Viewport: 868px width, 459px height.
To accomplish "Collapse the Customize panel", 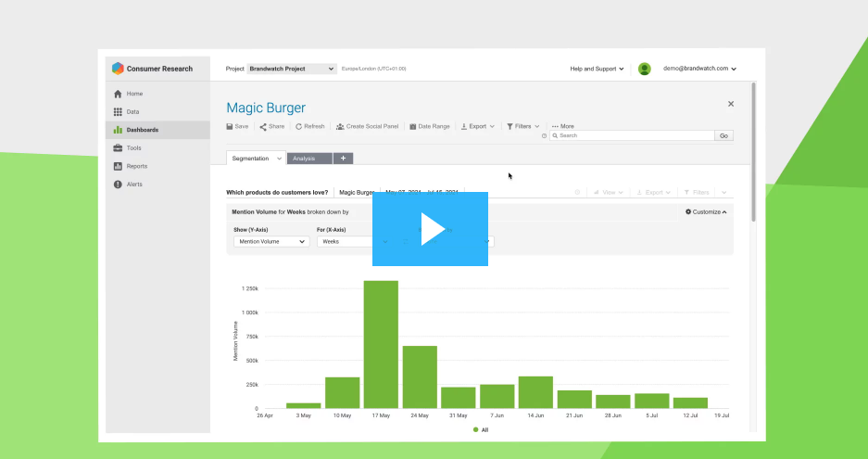I will pyautogui.click(x=706, y=211).
